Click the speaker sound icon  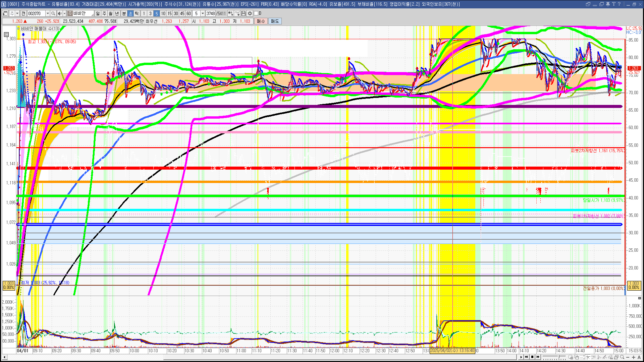(x=59, y=13)
